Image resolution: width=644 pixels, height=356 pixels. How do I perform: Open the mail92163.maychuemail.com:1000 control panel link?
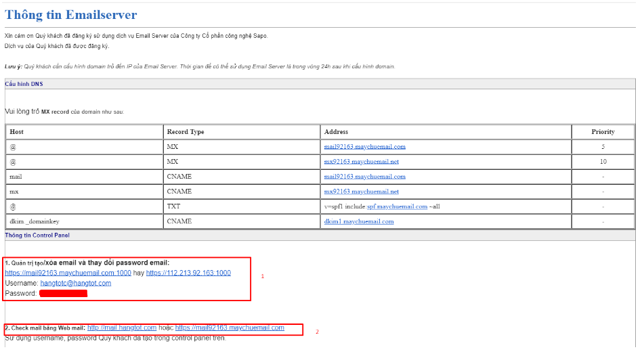[x=68, y=273]
